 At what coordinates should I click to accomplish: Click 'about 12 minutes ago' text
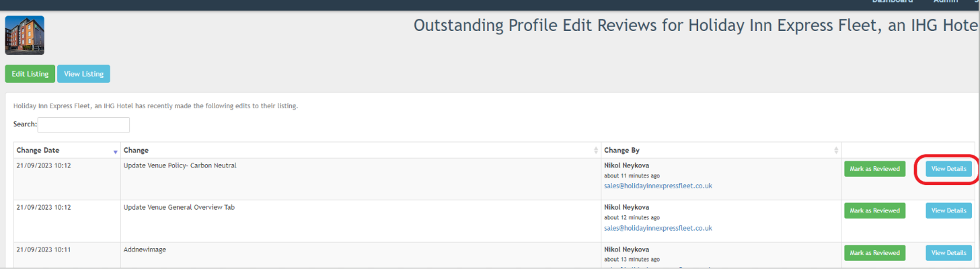(632, 218)
